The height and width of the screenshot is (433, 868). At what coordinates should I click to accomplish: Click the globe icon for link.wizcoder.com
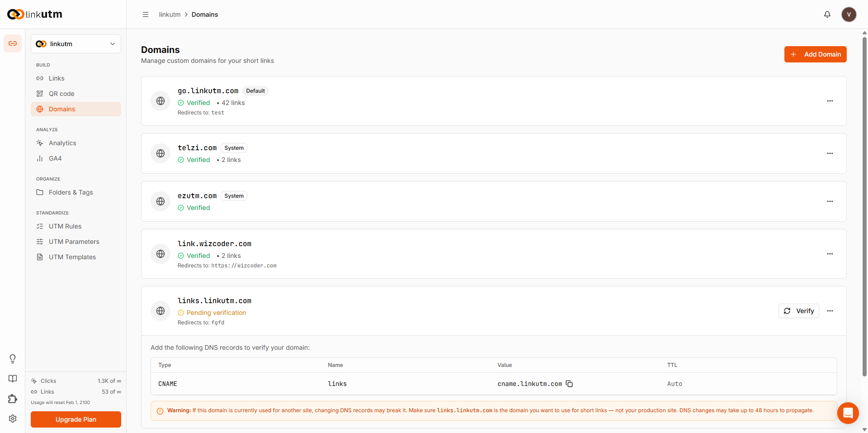160,254
